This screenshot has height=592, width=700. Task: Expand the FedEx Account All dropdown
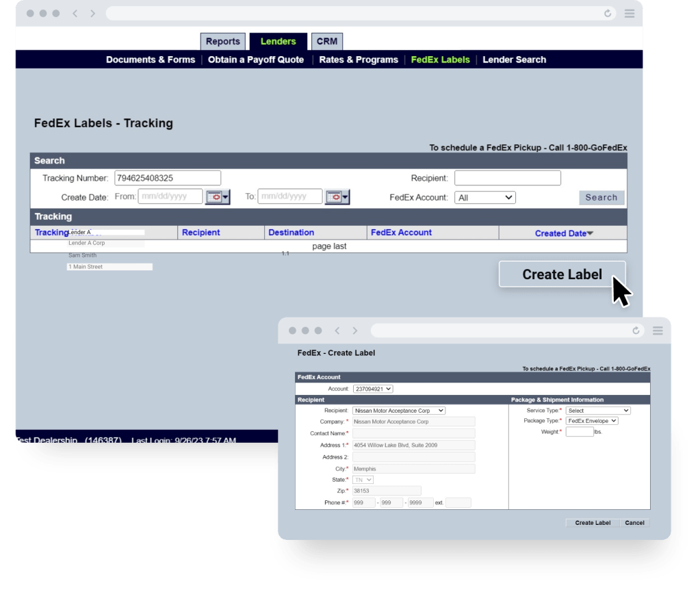pos(485,197)
